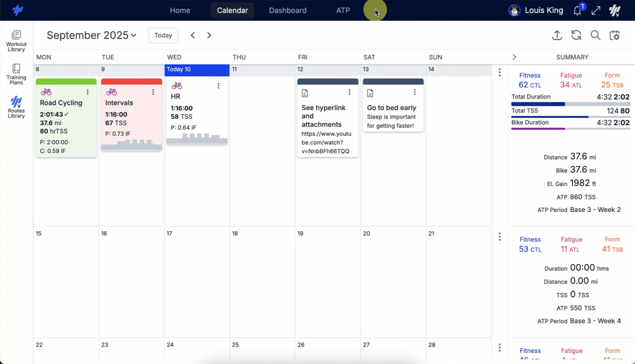This screenshot has width=635, height=364.
Task: Open the options menu for the Intervals workout
Action: click(153, 92)
